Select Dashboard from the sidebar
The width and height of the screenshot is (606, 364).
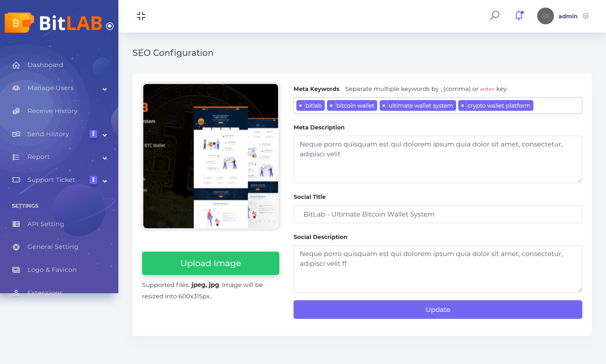(45, 65)
